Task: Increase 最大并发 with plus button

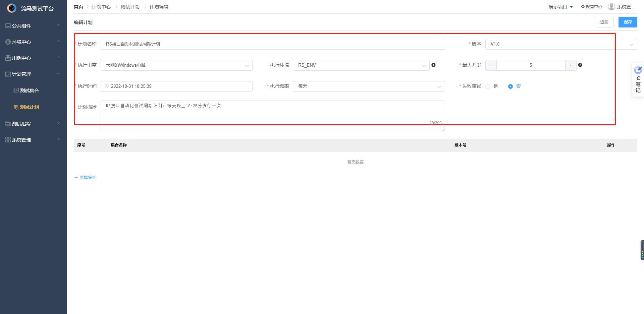Action: (571, 65)
